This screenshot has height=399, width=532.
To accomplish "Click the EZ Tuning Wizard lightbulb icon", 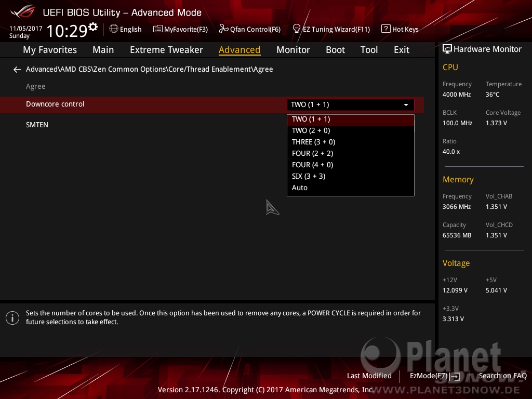I will tap(297, 29).
